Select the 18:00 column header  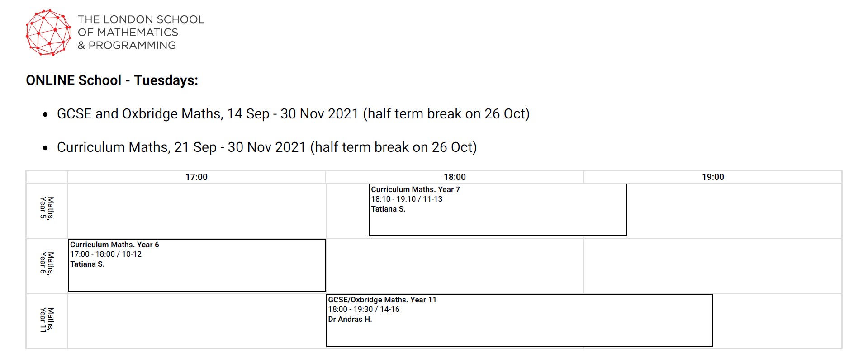[455, 177]
